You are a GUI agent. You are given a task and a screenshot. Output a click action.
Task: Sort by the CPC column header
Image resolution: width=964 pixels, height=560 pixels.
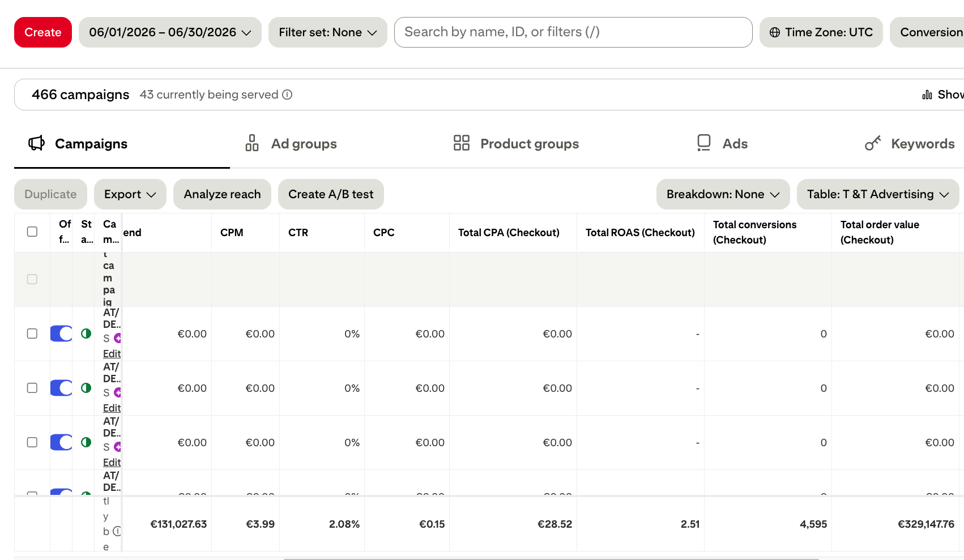tap(383, 233)
